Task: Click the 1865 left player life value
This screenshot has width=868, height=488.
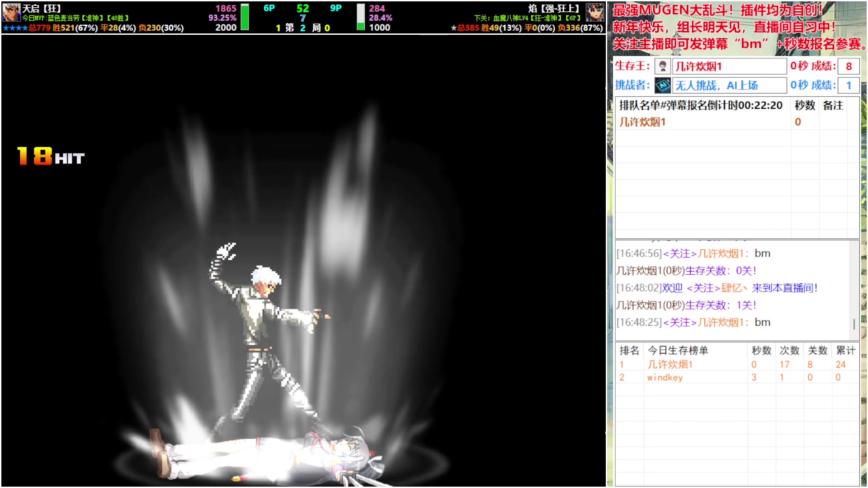Action: [226, 9]
